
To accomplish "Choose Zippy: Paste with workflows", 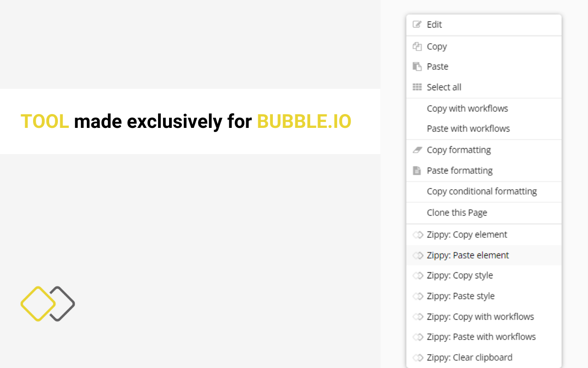I will [481, 337].
